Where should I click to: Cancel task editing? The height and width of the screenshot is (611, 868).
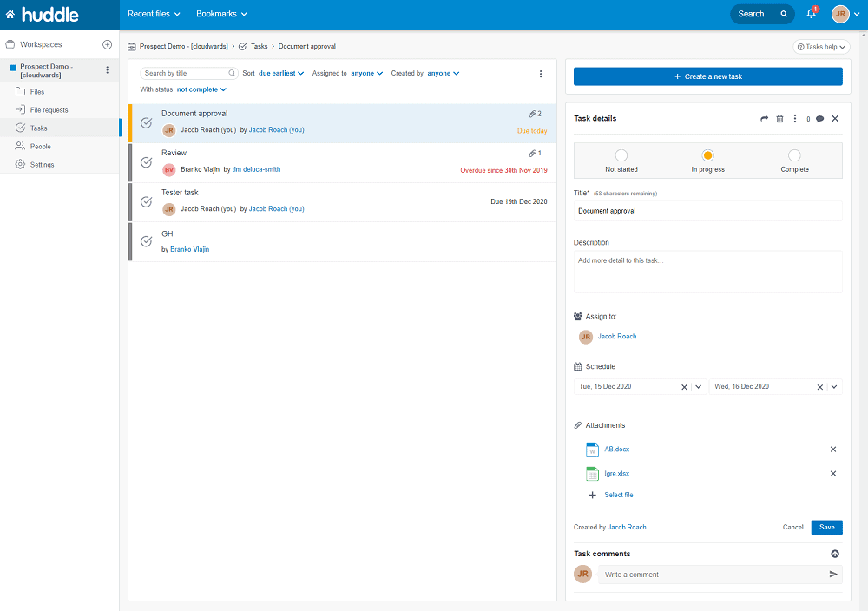[x=792, y=528]
